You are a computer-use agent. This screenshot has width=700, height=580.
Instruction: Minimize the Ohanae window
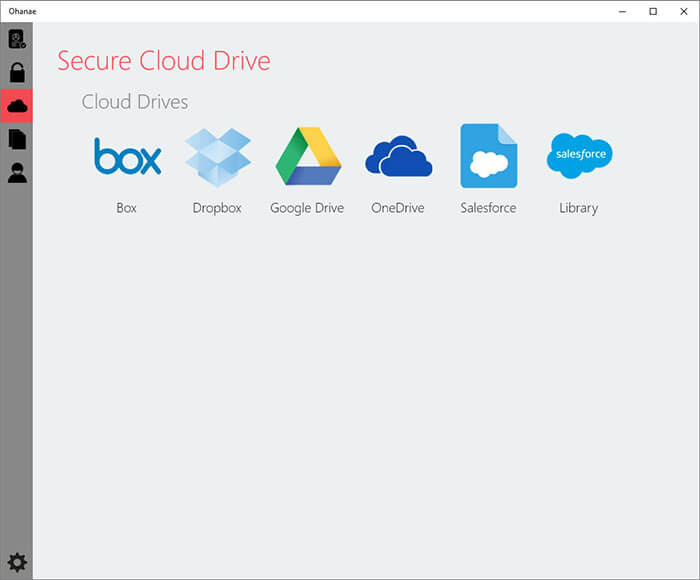click(x=622, y=12)
